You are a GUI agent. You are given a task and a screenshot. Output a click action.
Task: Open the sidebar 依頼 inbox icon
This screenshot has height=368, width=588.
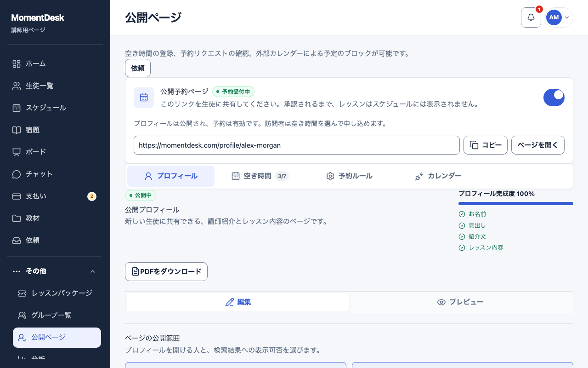point(17,240)
